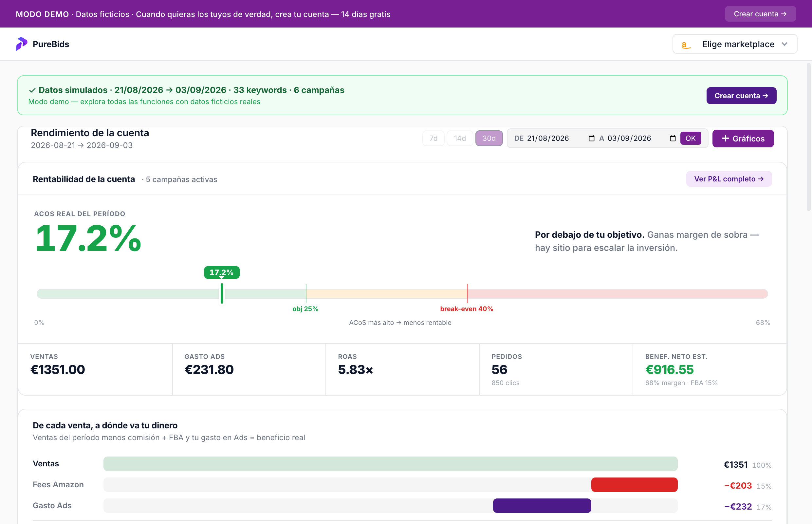Image resolution: width=812 pixels, height=524 pixels.
Task: Click the large 17.2% ACoS value
Action: pos(88,238)
